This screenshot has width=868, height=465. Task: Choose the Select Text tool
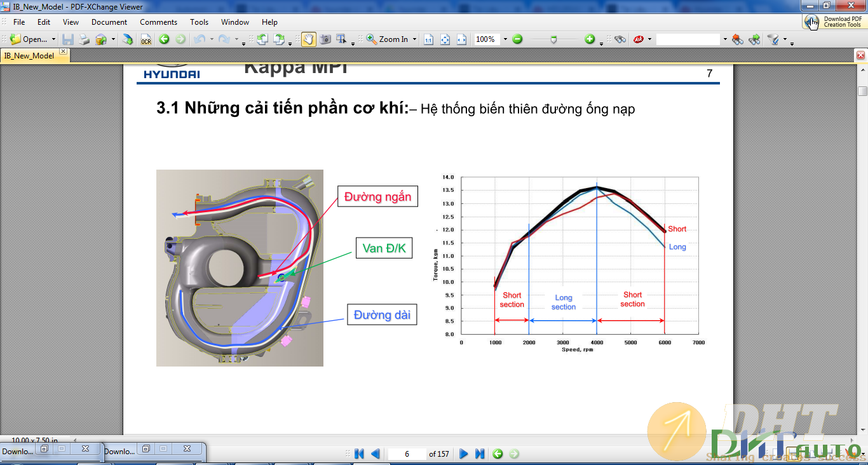coord(341,39)
